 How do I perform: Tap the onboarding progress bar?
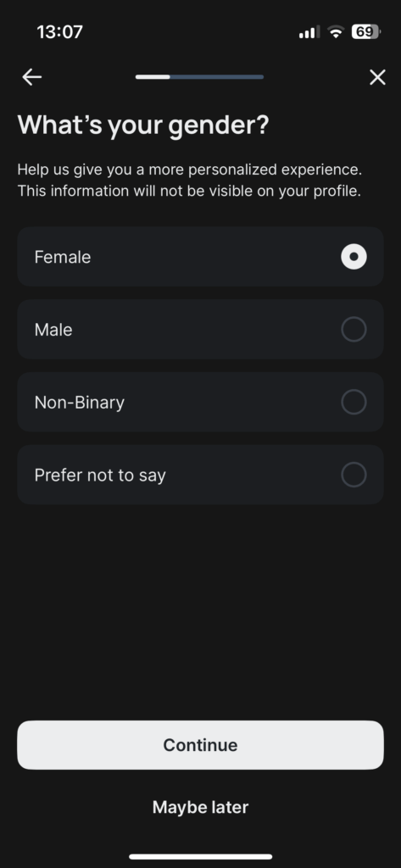[199, 77]
